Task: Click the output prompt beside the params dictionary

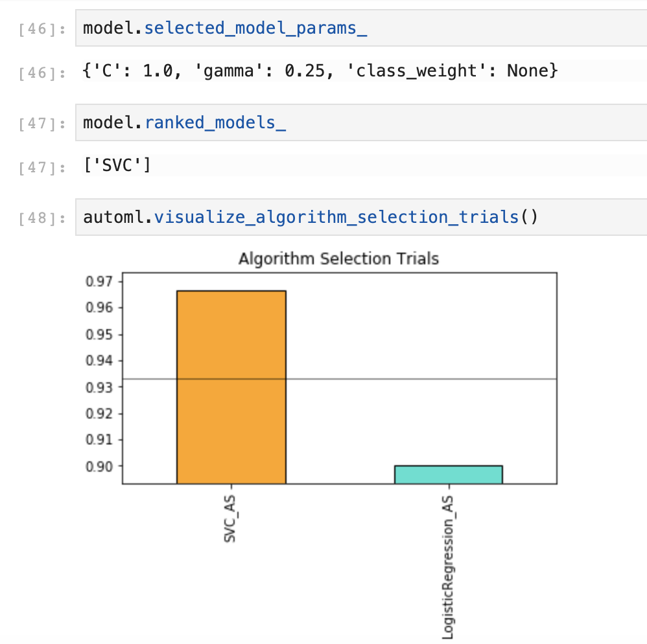Action: coord(41,73)
